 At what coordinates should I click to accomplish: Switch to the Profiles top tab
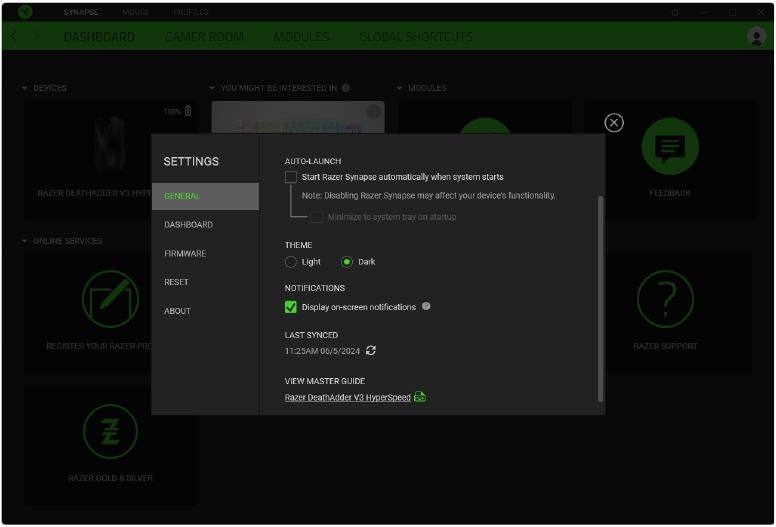point(191,12)
